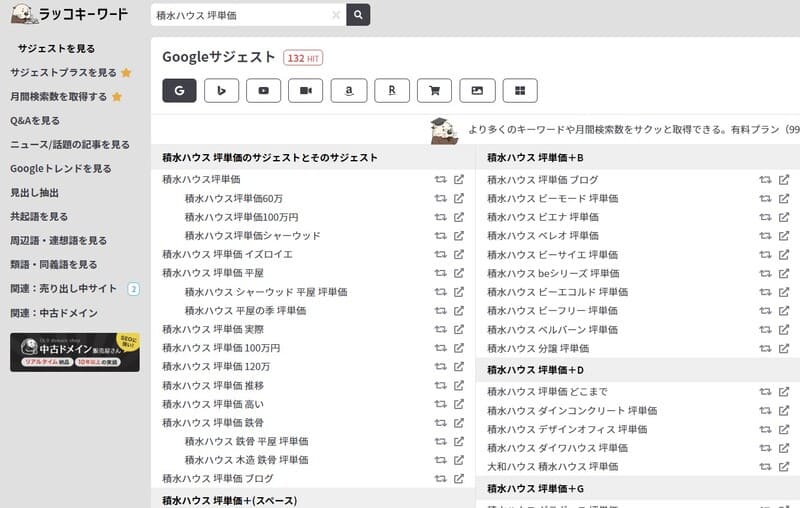Open Googleトレンドを見る in the sidebar
This screenshot has width=800, height=508.
pos(60,168)
